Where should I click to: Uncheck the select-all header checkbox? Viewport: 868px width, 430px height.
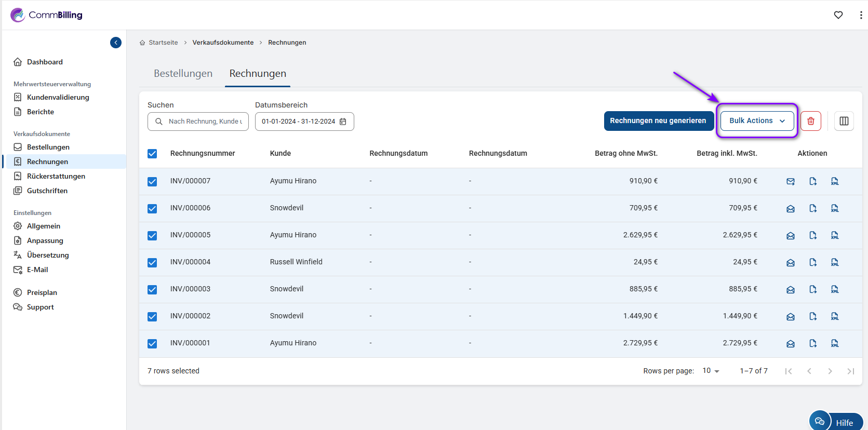[152, 154]
